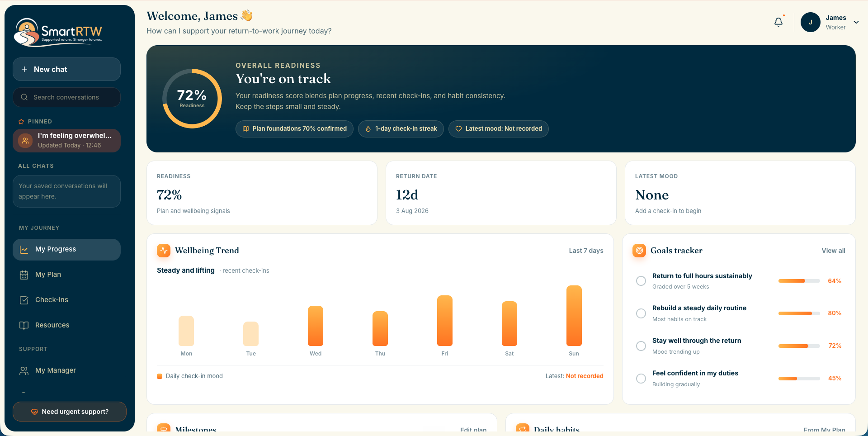The height and width of the screenshot is (436, 868).
Task: Click Need urgent support button
Action: [x=70, y=412]
